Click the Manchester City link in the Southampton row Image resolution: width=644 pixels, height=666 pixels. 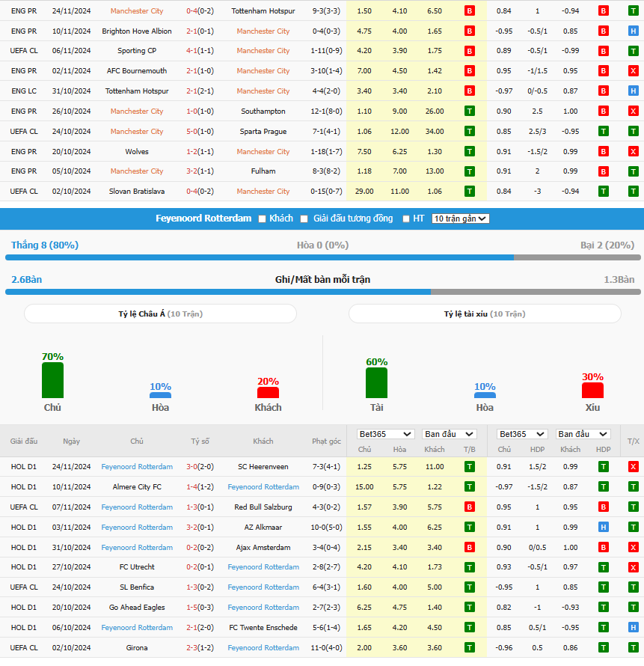pos(137,111)
